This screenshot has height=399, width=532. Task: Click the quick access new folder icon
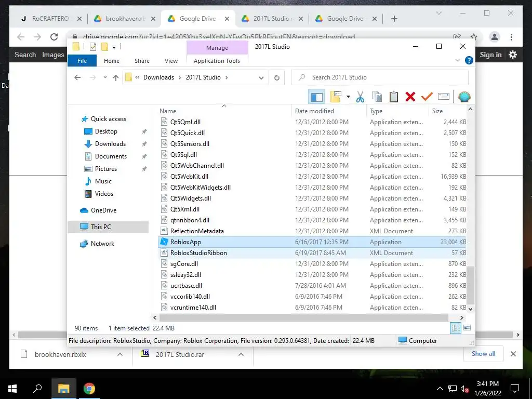[105, 47]
